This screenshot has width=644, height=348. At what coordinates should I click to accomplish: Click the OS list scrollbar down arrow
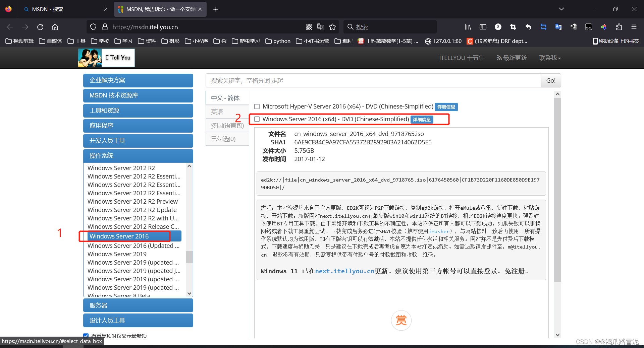point(189,293)
